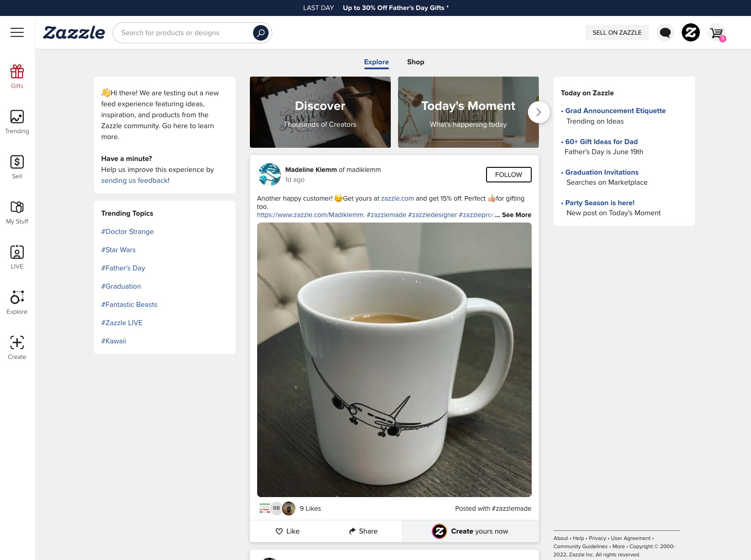Viewport: 751px width, 560px height.
Task: Open the #Star Wars trending topic
Action: 119,250
